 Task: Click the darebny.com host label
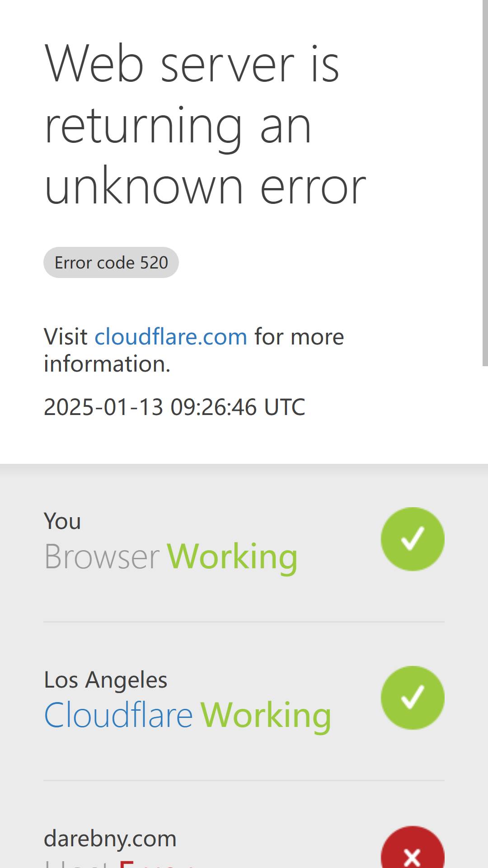(x=110, y=839)
